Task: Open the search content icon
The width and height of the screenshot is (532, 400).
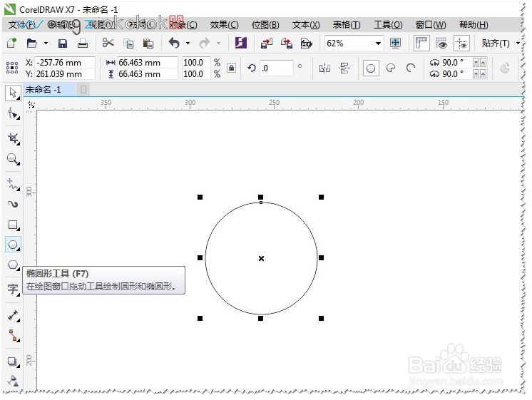Action: tap(240, 43)
